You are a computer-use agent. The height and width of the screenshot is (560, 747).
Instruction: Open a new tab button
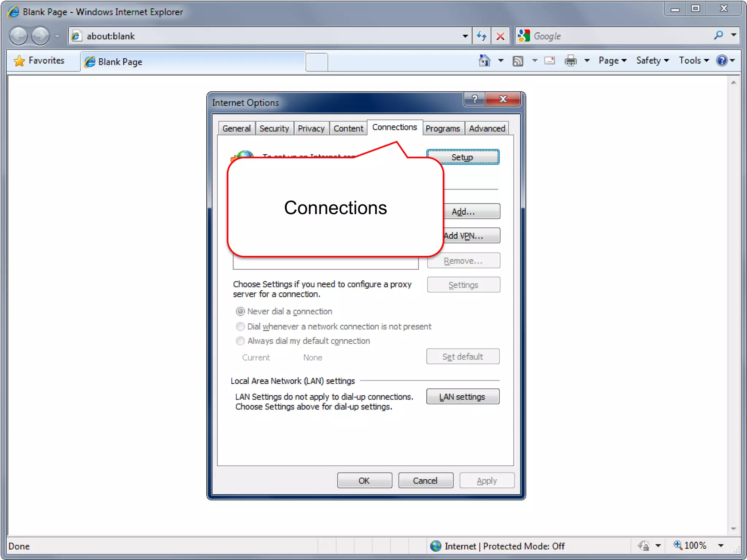[317, 62]
